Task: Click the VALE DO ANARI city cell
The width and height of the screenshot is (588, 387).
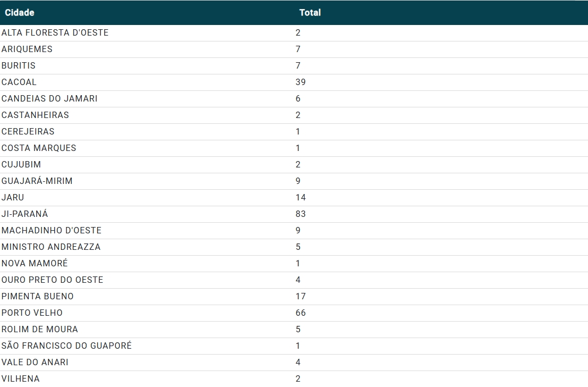Action: [35, 363]
